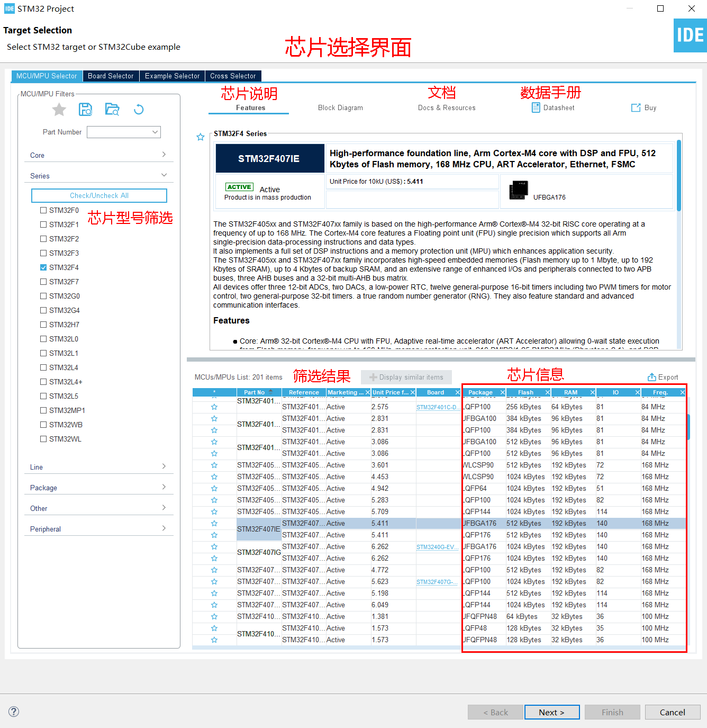Click the filter X on Unit Price column header

click(412, 392)
